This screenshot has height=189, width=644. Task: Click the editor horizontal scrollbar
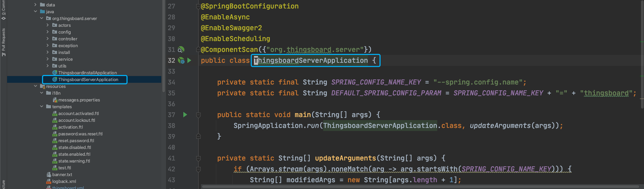420,187
